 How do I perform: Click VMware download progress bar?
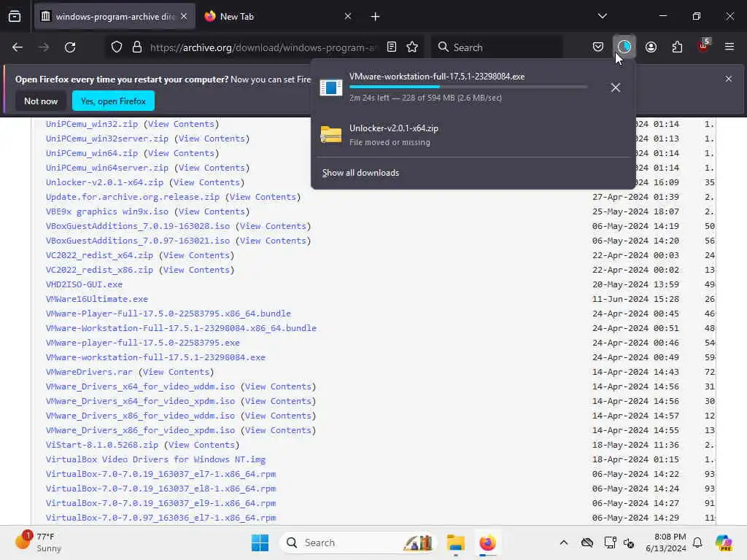tap(468, 87)
